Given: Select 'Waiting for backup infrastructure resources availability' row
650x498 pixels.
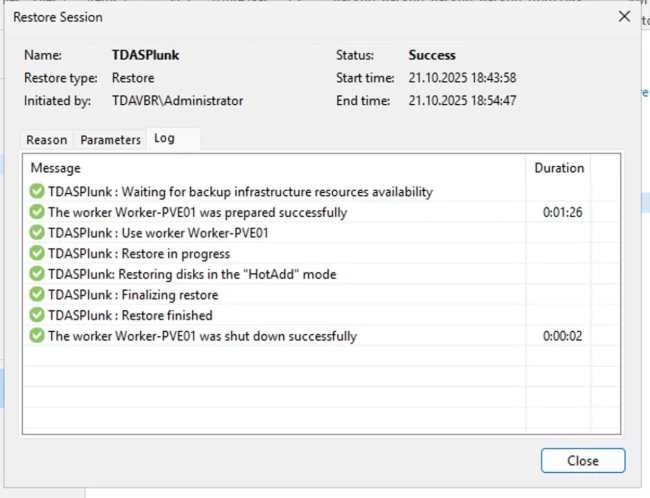Looking at the screenshot, I should coord(240,191).
